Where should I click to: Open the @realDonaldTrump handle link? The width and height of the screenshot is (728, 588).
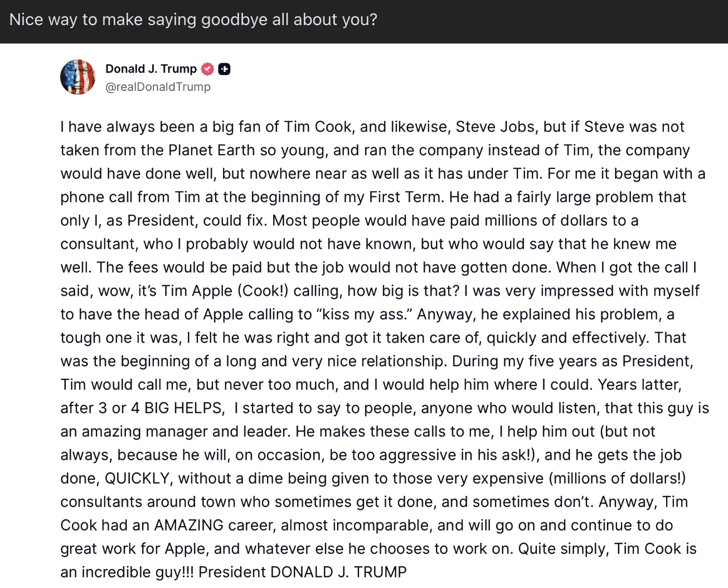[158, 87]
